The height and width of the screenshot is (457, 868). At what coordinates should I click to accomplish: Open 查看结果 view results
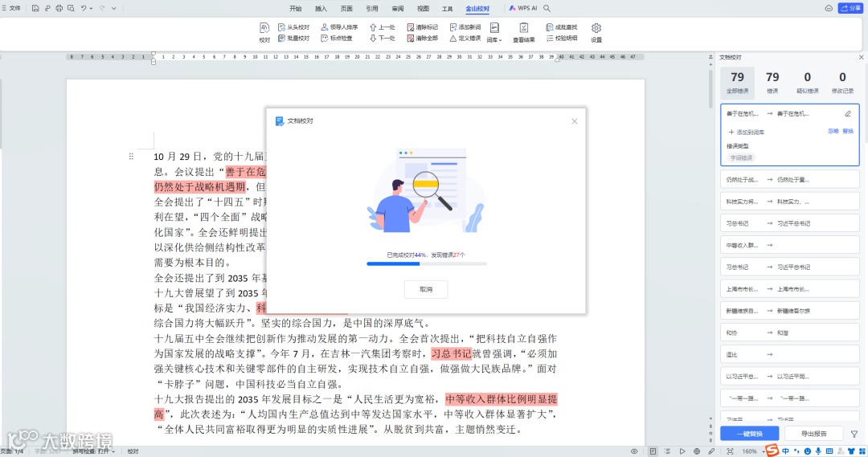click(524, 32)
